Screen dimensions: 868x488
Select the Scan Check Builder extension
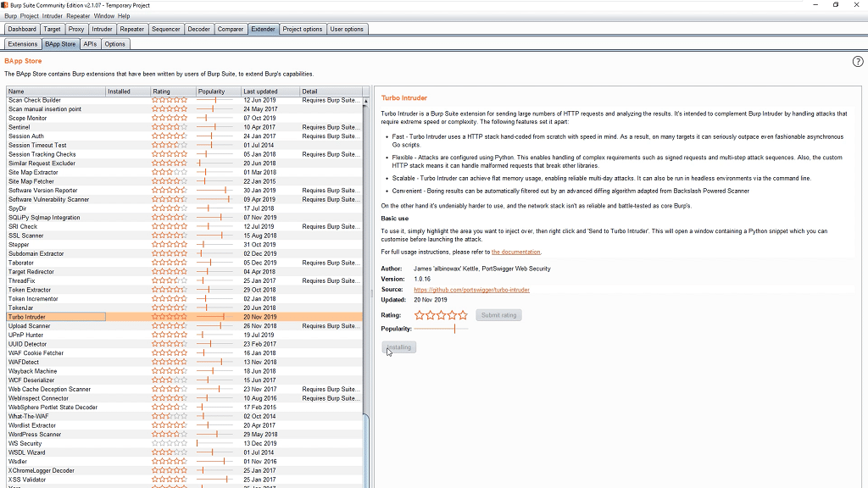tap(184, 100)
